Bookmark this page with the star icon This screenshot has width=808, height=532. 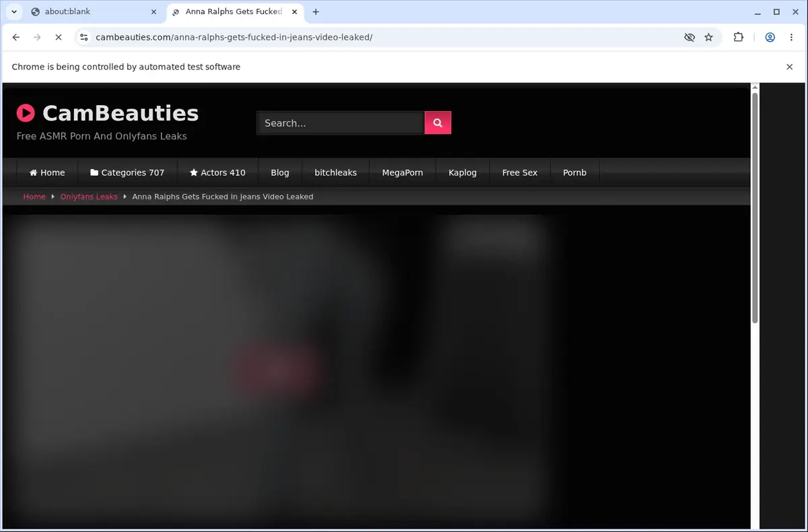click(708, 37)
